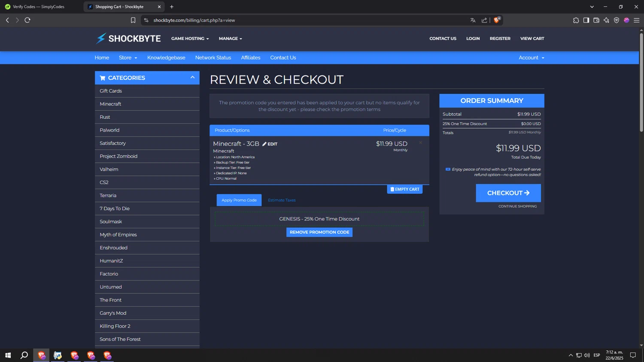Show hidden system tray icons

pos(571,355)
